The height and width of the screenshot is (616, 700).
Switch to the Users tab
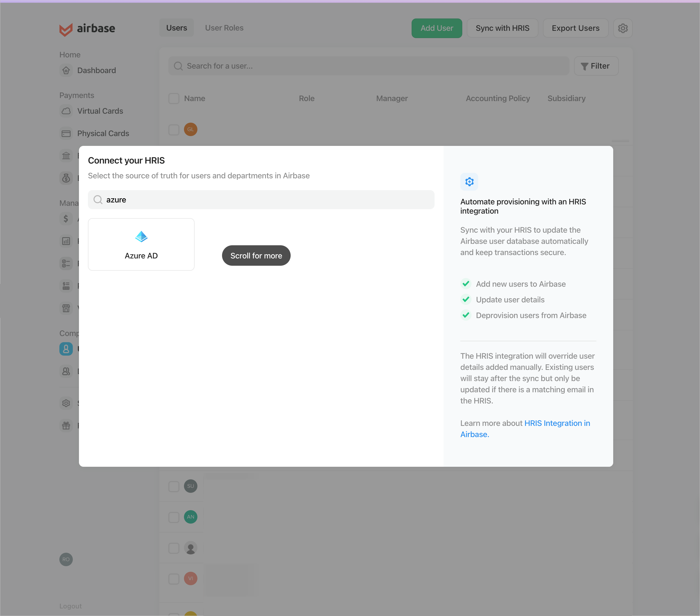(177, 27)
